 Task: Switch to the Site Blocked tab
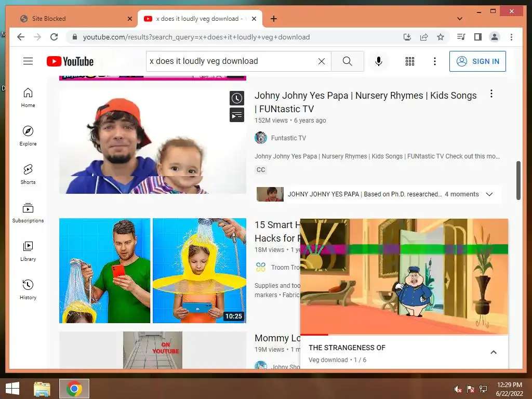point(75,19)
